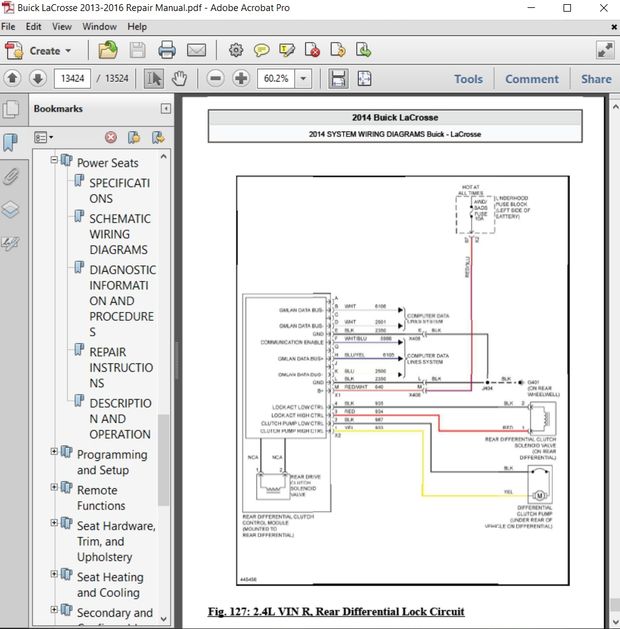This screenshot has height=629, width=620.
Task: Click bookmarks scroll down arrow
Action: pos(164,619)
